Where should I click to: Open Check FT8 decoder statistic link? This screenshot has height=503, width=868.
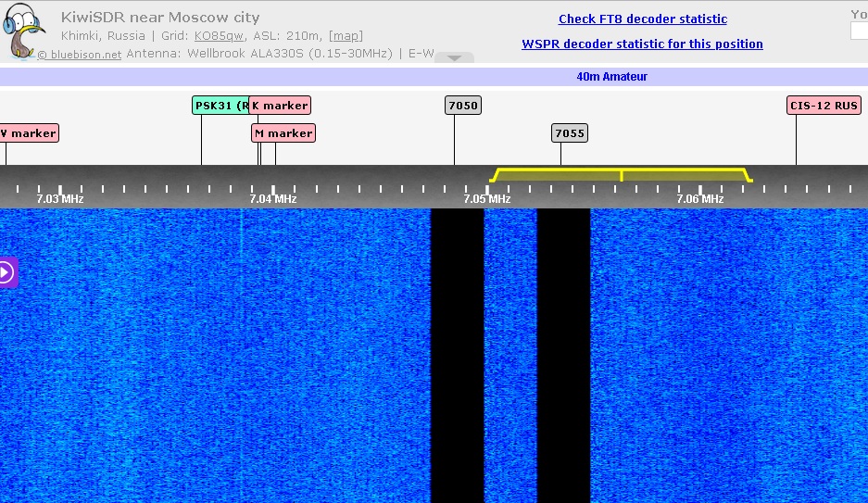pyautogui.click(x=642, y=19)
